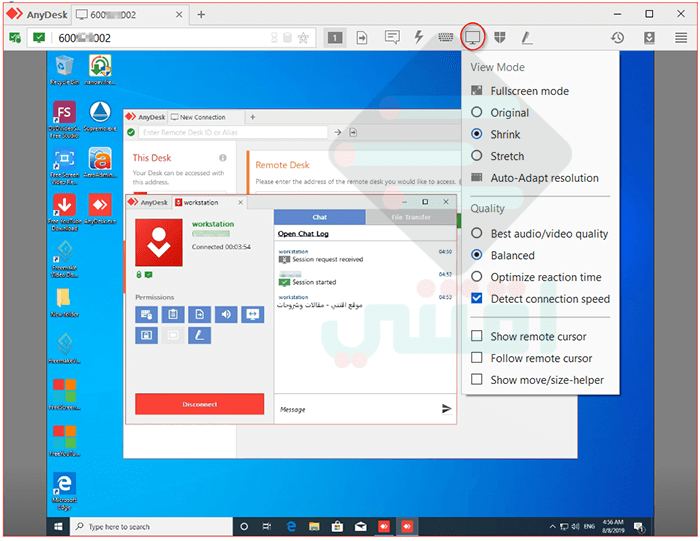Open the New folder desktop icon
The image size is (700, 541).
coord(65,302)
